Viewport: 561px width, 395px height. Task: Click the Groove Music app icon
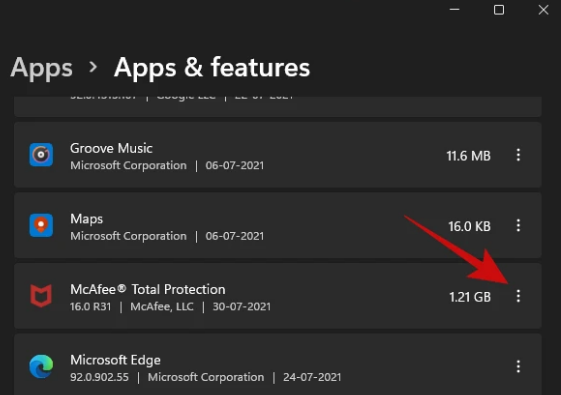(41, 155)
